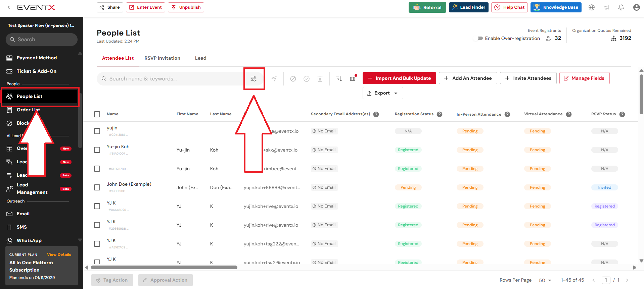Click Add An Attendee button
The width and height of the screenshot is (644, 289).
468,78
